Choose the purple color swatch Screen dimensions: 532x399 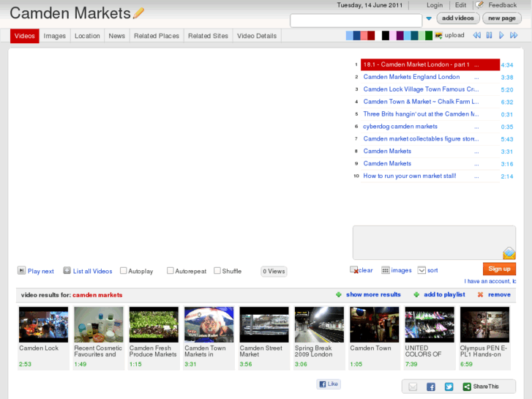(x=400, y=35)
